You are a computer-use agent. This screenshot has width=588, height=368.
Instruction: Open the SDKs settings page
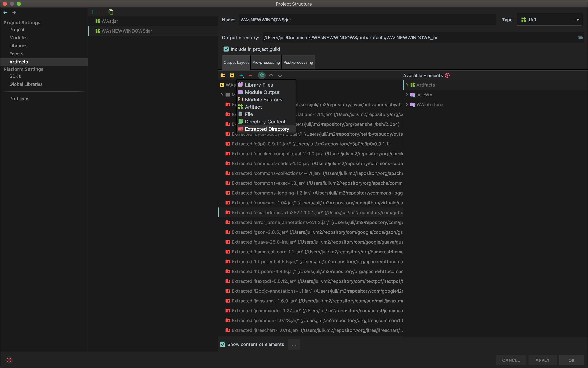click(44, 76)
